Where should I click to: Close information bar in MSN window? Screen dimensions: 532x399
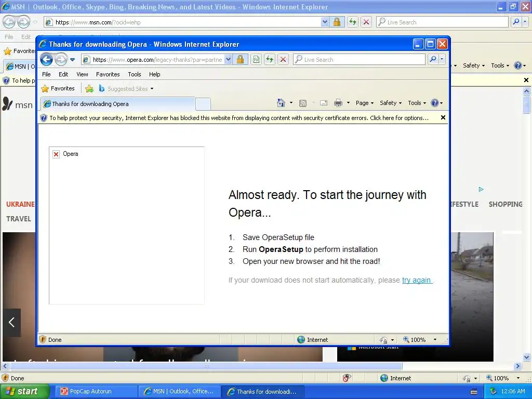(526, 80)
